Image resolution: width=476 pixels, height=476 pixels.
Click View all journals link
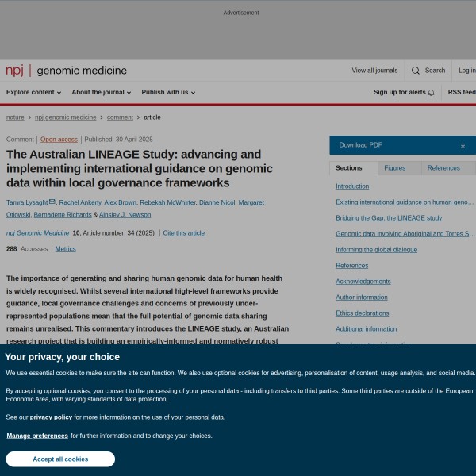click(374, 71)
